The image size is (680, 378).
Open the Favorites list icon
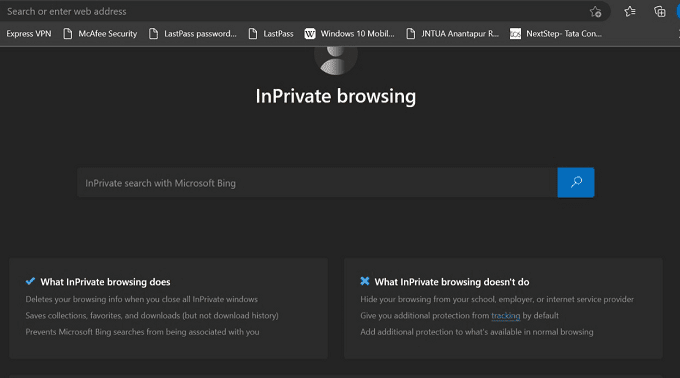[x=630, y=12]
